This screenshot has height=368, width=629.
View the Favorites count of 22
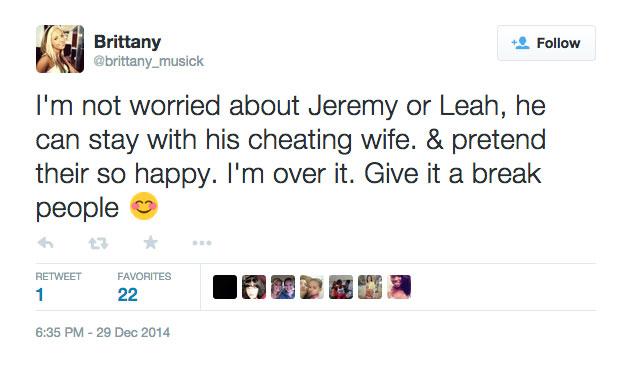pos(128,295)
